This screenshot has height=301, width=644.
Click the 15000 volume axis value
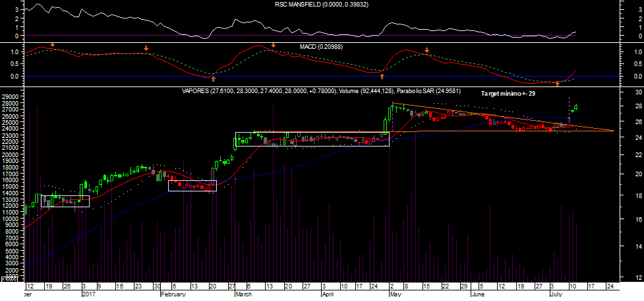point(9,187)
